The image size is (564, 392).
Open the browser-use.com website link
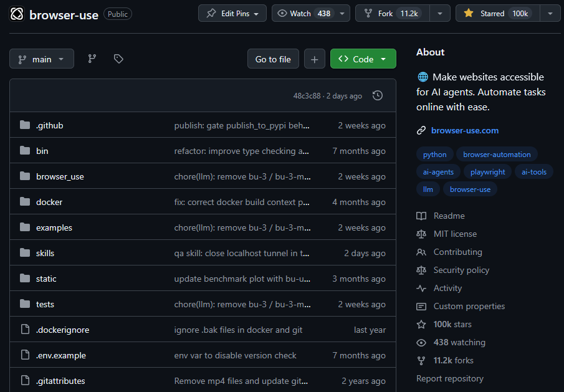pyautogui.click(x=465, y=130)
